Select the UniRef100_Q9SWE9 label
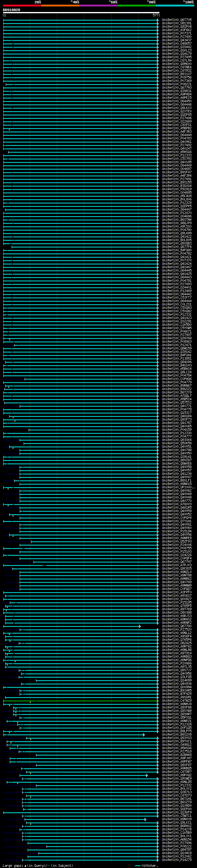This screenshot has height=868, width=197. pos(177,779)
